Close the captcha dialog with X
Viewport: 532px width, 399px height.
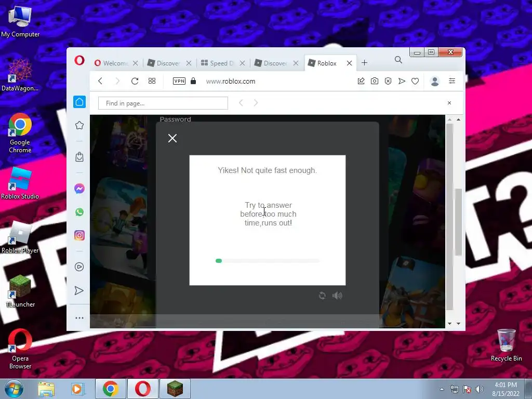coord(172,138)
